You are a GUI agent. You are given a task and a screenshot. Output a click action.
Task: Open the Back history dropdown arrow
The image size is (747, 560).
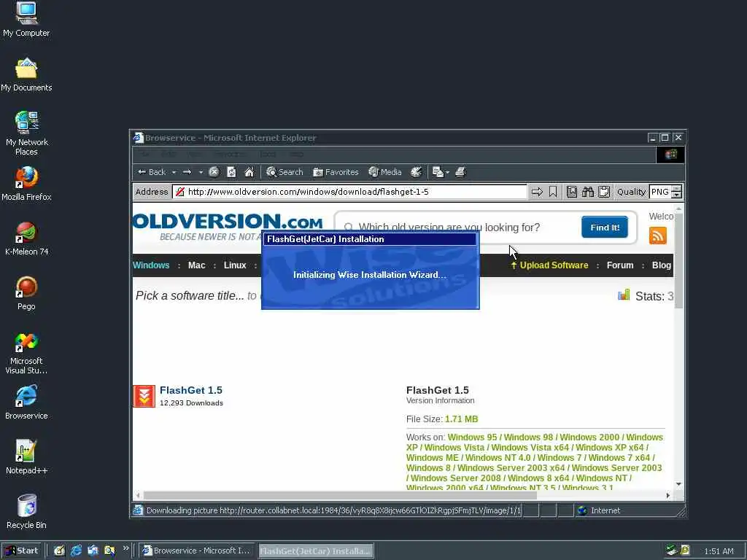click(x=174, y=172)
